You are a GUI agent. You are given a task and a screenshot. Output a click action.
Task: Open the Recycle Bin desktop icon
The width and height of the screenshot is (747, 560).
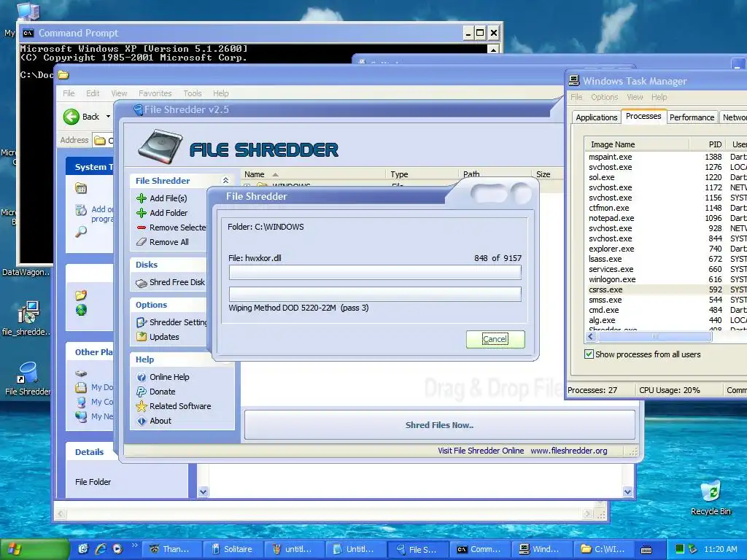[711, 492]
